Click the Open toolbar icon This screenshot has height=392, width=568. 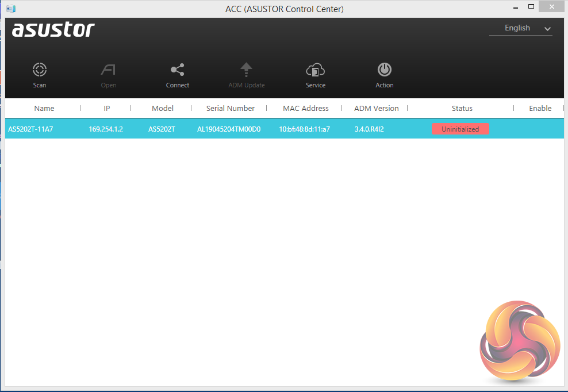pos(108,70)
